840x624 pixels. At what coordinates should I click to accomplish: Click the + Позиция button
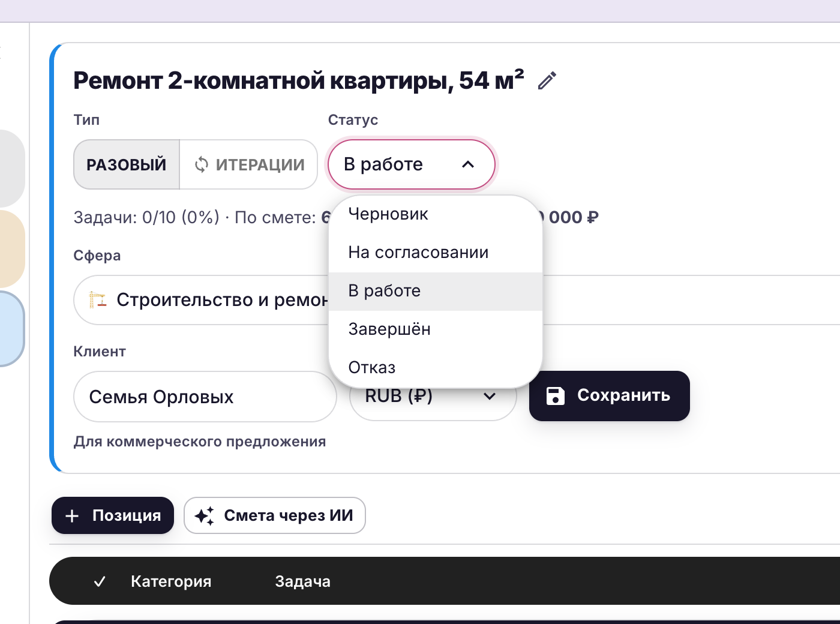[x=113, y=515]
